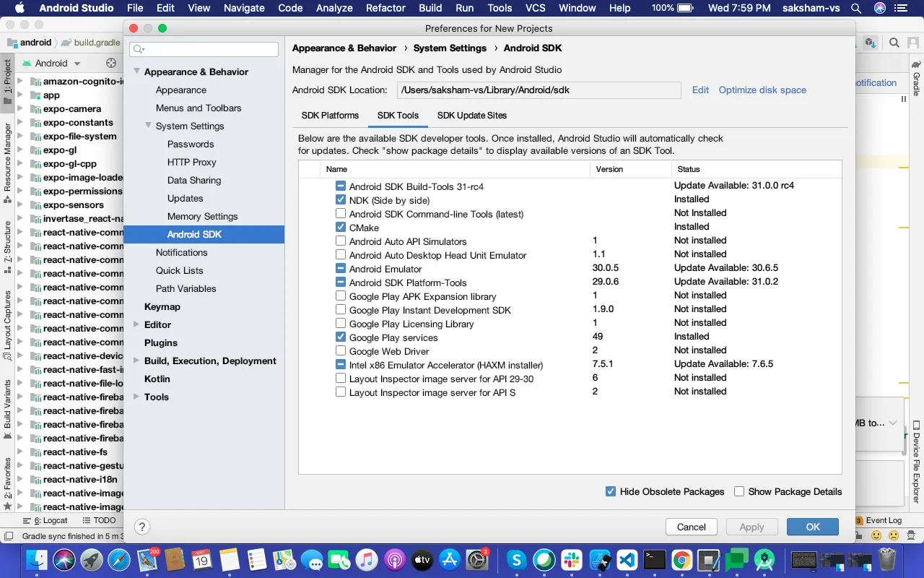924x578 pixels.
Task: Click the Edit SDK location link
Action: [700, 90]
